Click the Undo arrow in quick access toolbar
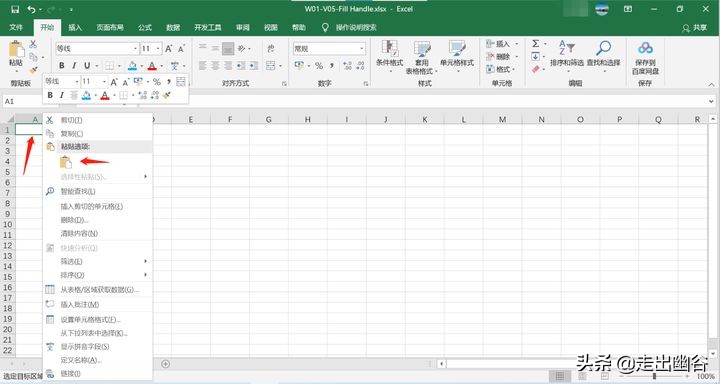Image resolution: width=720 pixels, height=384 pixels. coord(31,9)
